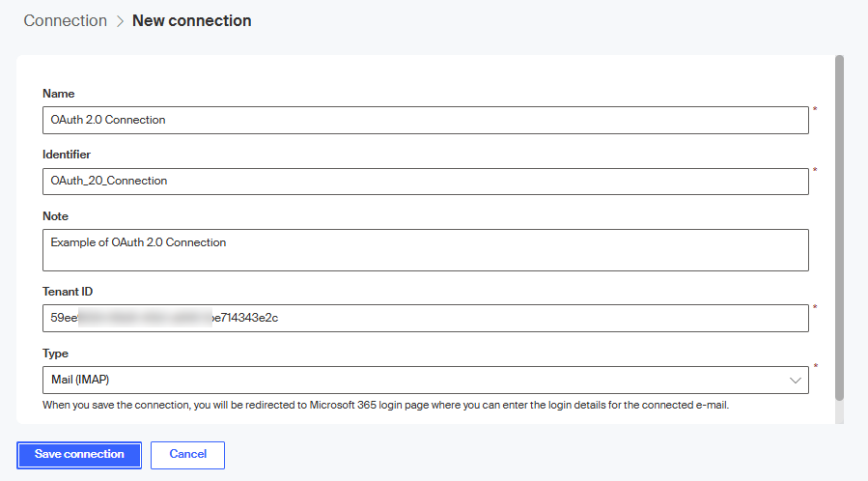The height and width of the screenshot is (481, 868).
Task: Click the Type field label
Action: click(x=56, y=354)
